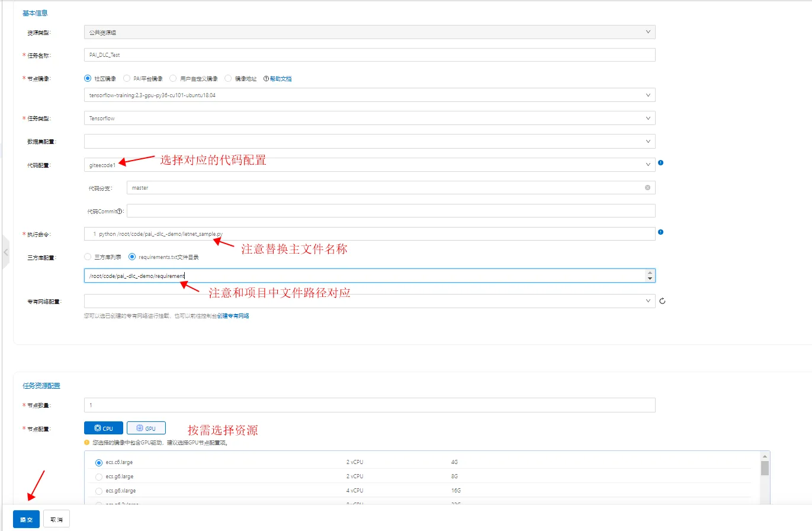Click the node list scrollbar up arrow
Screen dimensions: 812x531
tap(765, 457)
